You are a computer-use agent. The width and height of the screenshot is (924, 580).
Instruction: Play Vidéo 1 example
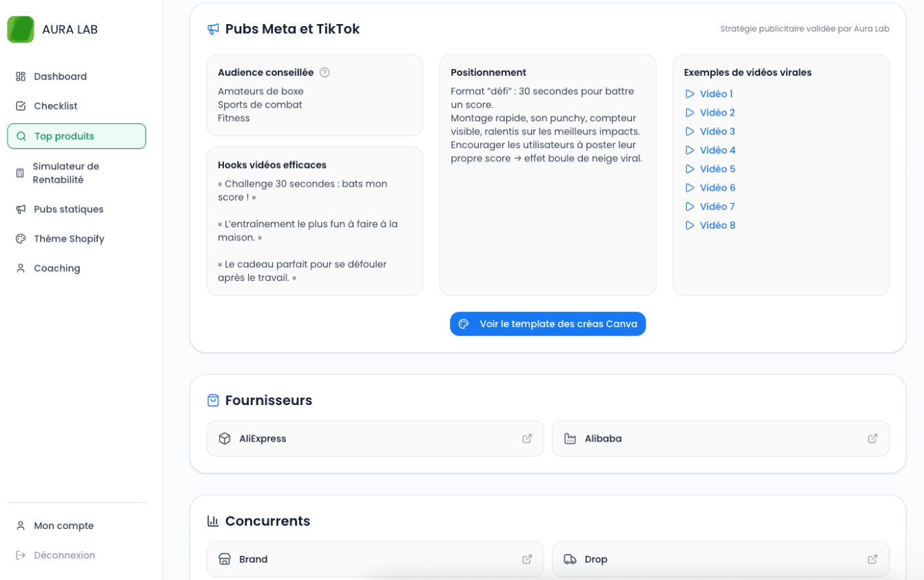click(x=715, y=94)
